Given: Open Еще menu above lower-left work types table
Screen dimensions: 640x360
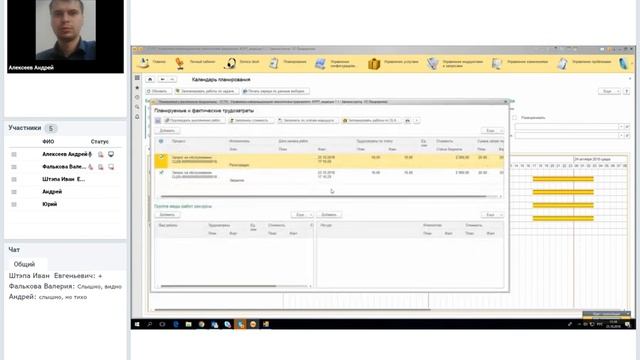Looking at the screenshot, I should coord(302,215).
